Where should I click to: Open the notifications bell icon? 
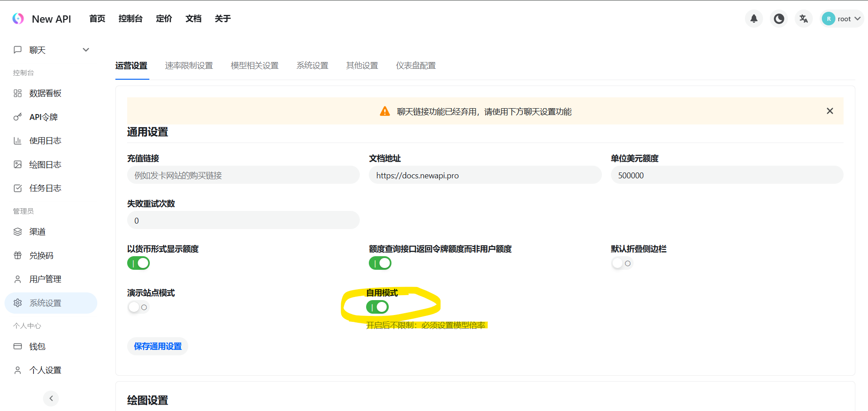pos(754,19)
